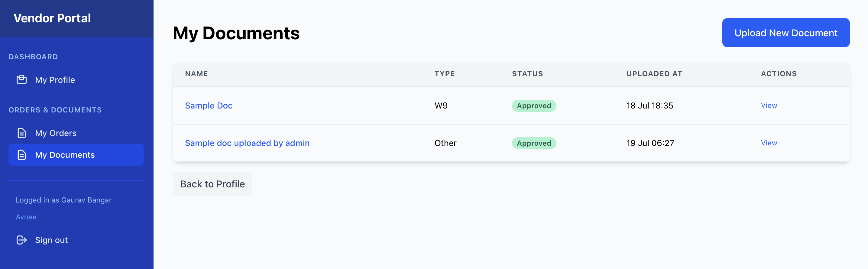This screenshot has width=868, height=269.
Task: Click the Avnee company link
Action: [26, 217]
